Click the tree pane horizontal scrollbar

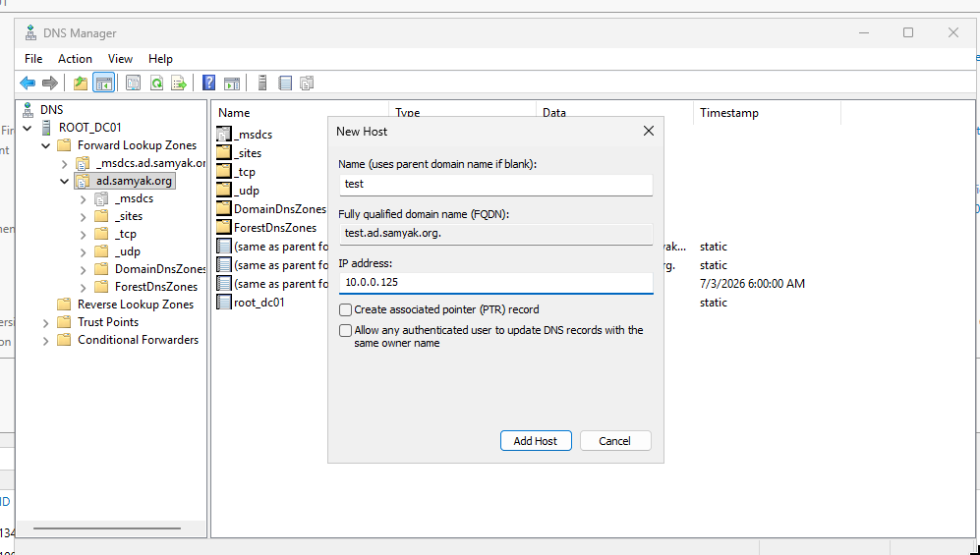pos(107,528)
